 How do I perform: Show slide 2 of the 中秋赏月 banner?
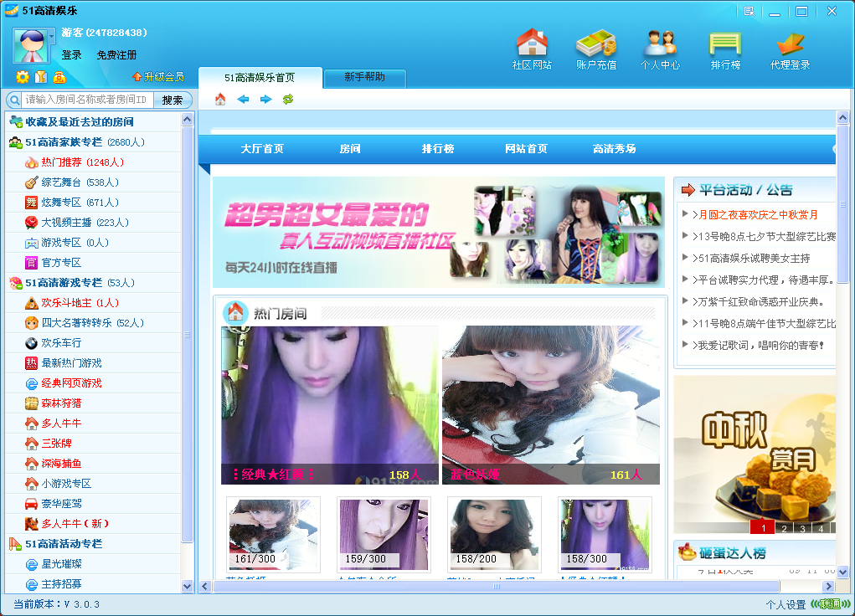pyautogui.click(x=784, y=527)
